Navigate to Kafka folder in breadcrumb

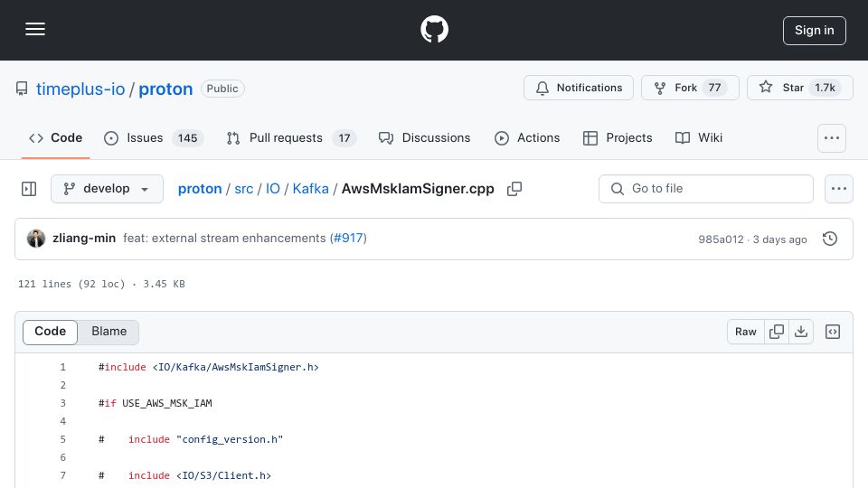pyautogui.click(x=310, y=189)
